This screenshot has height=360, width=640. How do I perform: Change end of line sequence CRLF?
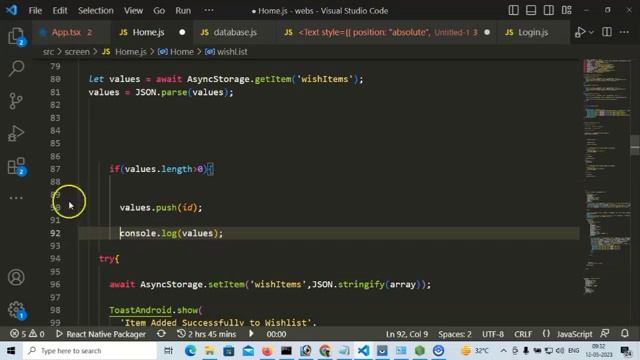pos(523,334)
